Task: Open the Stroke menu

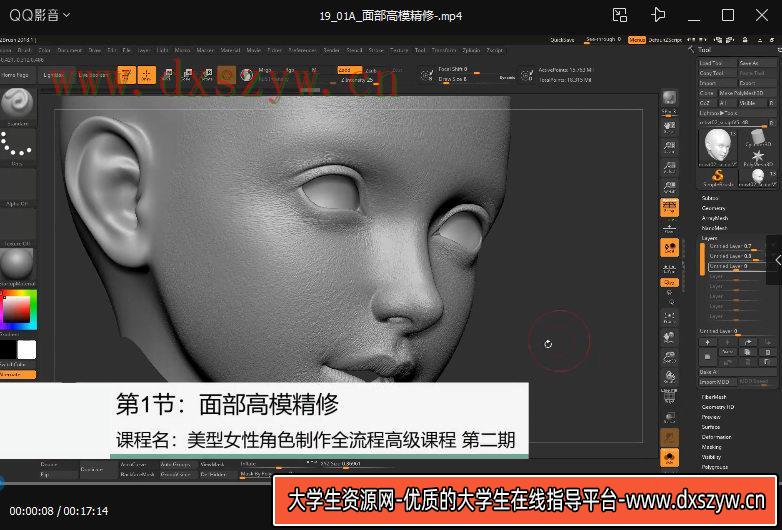Action: 376,50
